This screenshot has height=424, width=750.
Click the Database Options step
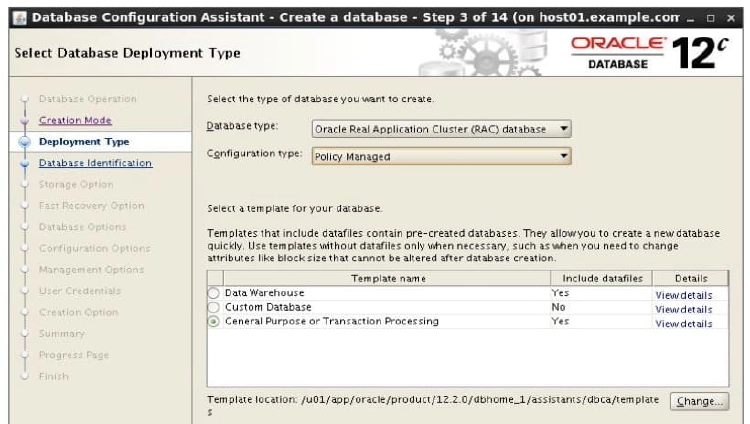pyautogui.click(x=82, y=227)
